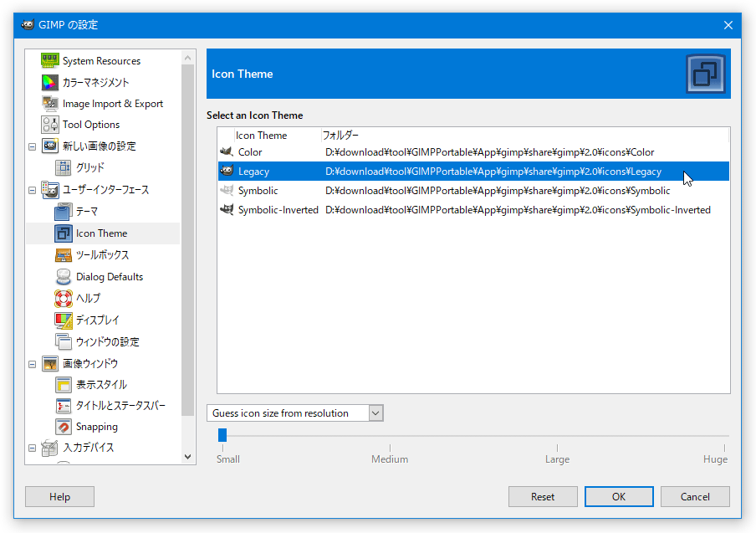Click the Dialog Defaults icon
The image size is (756, 533).
64,276
